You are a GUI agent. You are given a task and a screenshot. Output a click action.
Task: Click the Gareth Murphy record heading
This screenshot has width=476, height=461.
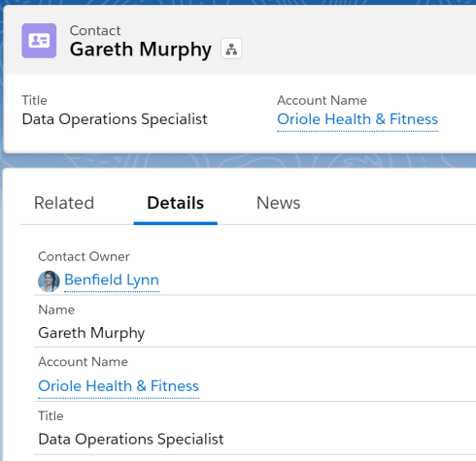(141, 49)
